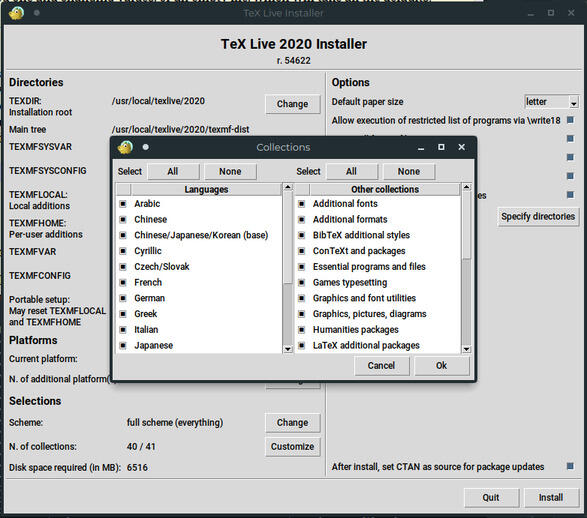Click Other collections scroll-up arrow
This screenshot has width=587, height=518.
[466, 187]
